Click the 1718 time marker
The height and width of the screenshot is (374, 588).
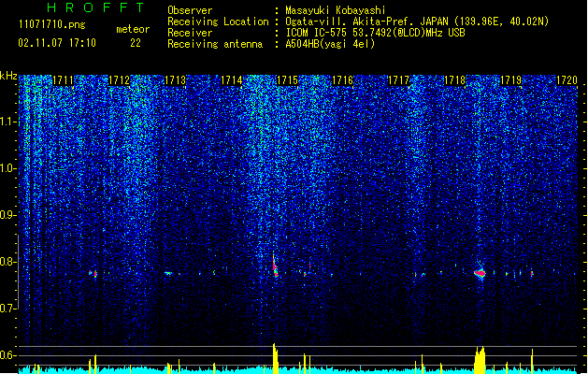point(454,80)
